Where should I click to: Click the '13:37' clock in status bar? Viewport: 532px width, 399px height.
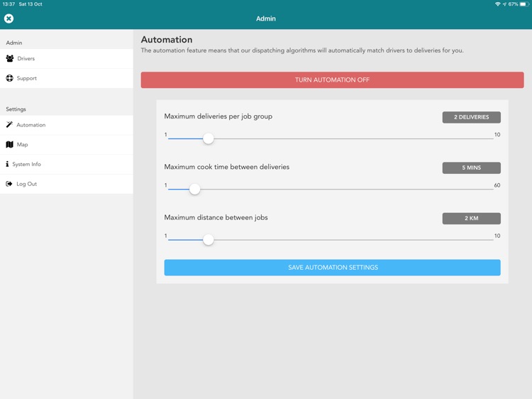9,4
